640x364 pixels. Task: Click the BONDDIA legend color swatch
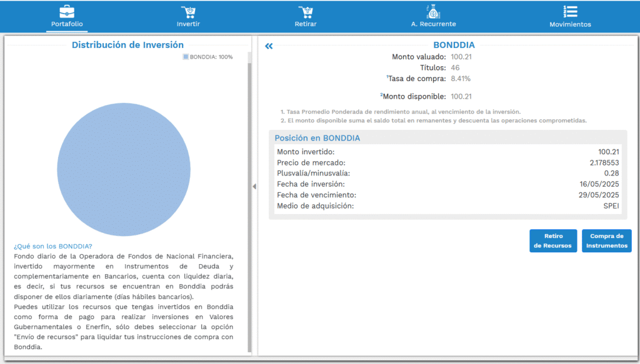tap(186, 57)
